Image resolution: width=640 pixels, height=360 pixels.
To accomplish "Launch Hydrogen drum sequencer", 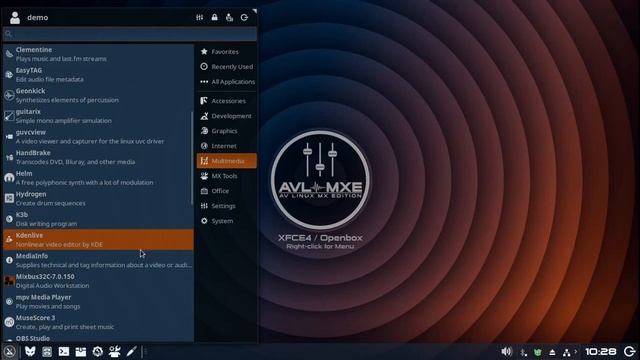I will click(x=98, y=198).
